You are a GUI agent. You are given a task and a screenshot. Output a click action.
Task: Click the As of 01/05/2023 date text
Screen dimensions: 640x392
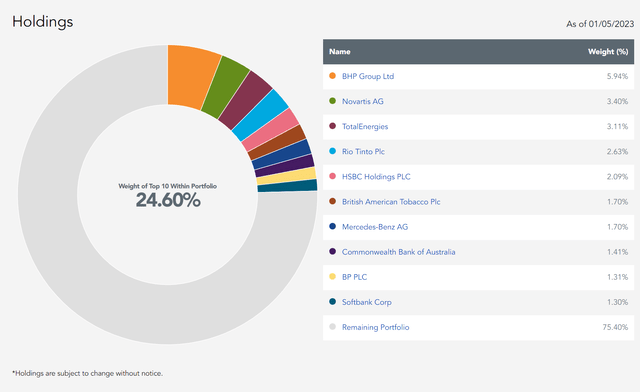tap(600, 24)
